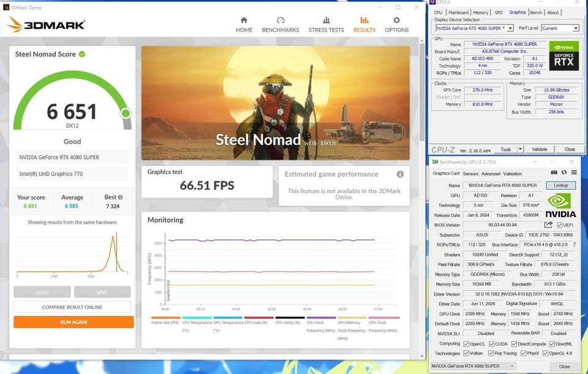Click the NVIDIA logo in GPU-Z
The width and height of the screenshot is (588, 374).
560,205
